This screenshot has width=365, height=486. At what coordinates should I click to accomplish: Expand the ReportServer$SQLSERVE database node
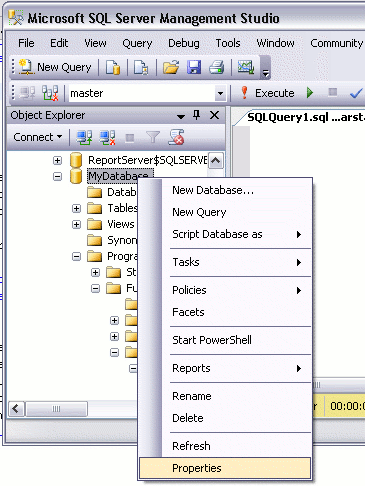point(57,160)
